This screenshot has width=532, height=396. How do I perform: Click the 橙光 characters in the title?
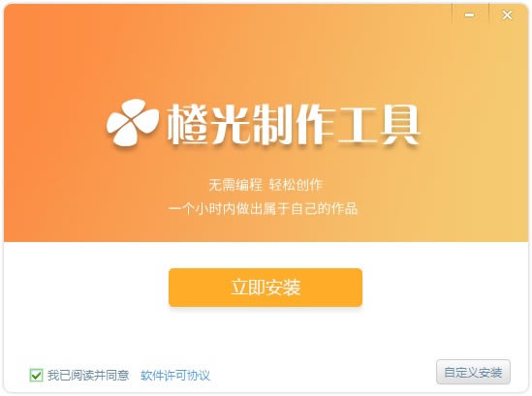point(208,125)
